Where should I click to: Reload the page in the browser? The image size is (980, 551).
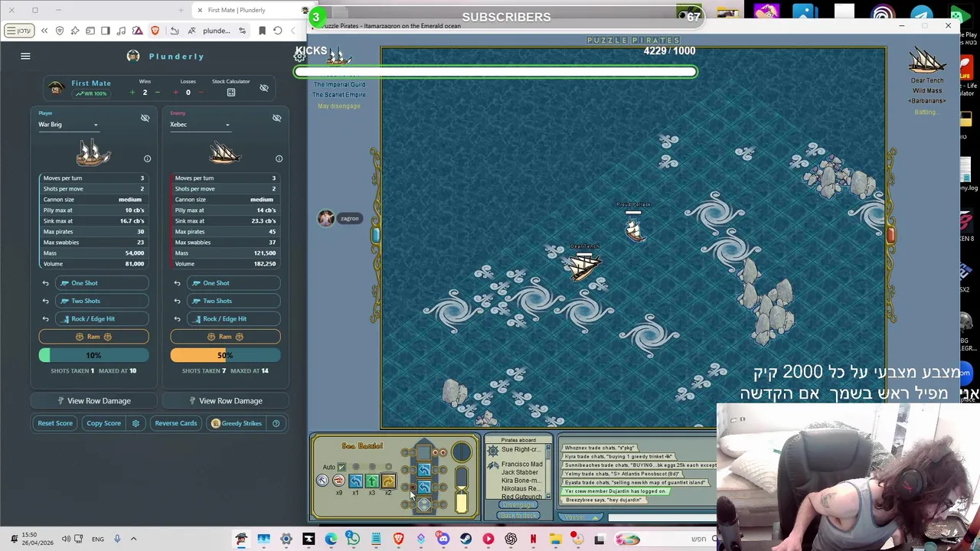(278, 31)
